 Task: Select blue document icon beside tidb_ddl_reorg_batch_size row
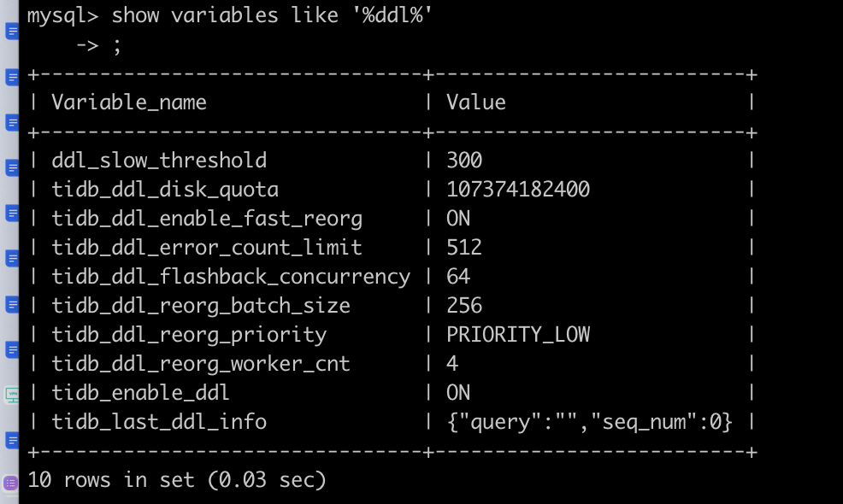pyautogui.click(x=12, y=304)
